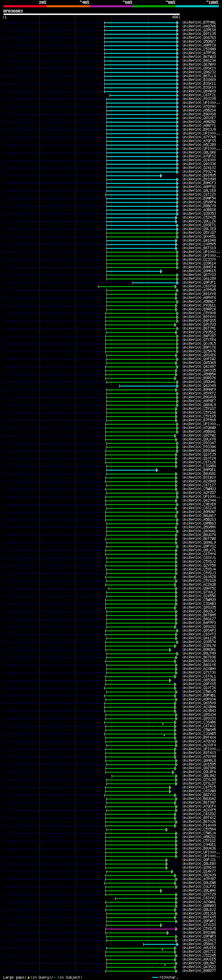Select hit label UniRef100_A7QYA0
222x980 pixels.
click(x=199, y=107)
